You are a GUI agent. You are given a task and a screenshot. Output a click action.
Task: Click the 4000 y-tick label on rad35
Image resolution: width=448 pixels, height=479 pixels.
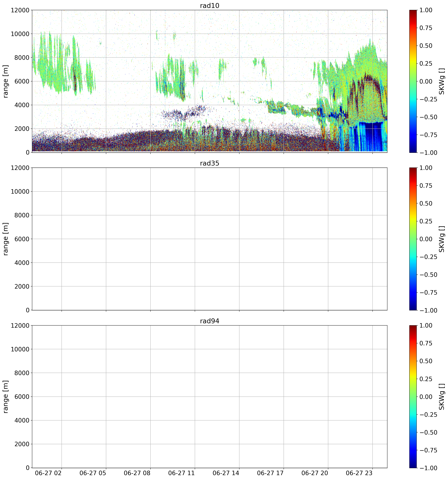pyautogui.click(x=22, y=263)
